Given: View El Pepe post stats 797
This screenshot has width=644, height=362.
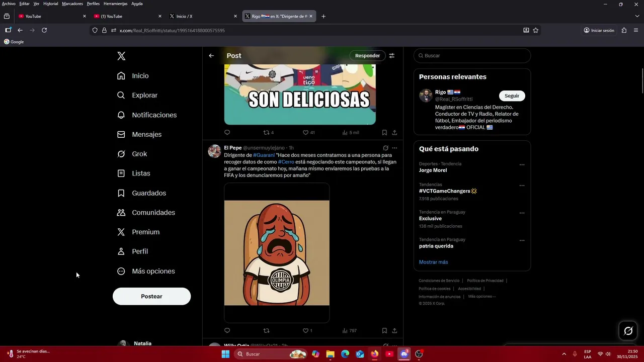Looking at the screenshot, I should pyautogui.click(x=349, y=331).
